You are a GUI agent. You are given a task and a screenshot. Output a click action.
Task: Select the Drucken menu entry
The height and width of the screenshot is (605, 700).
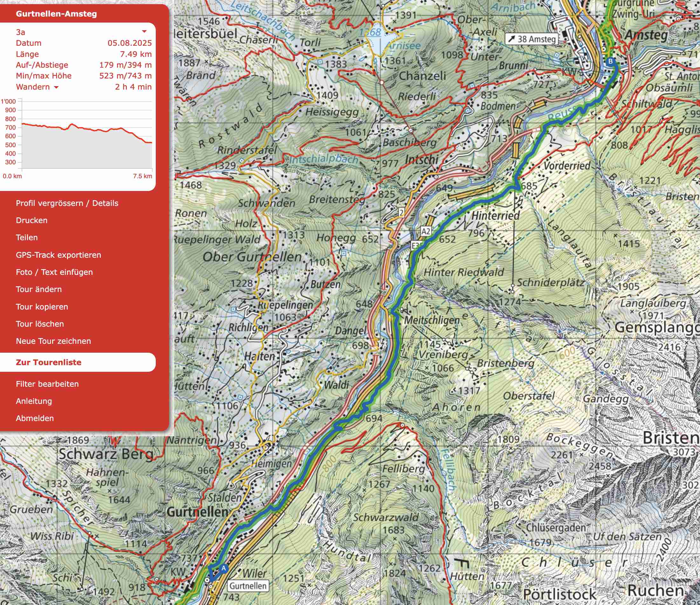click(x=32, y=221)
